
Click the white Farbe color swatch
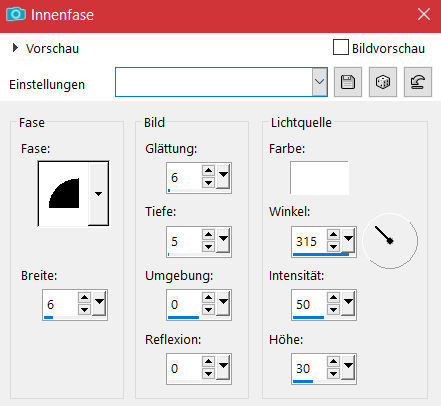319,178
